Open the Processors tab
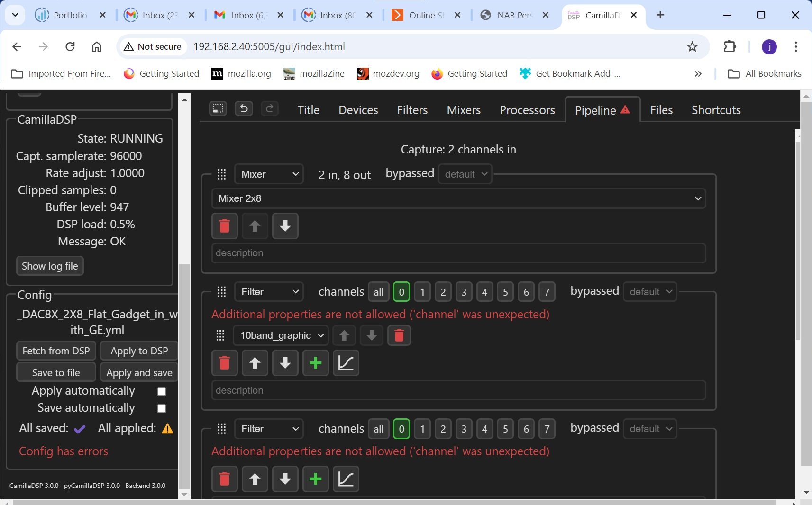 click(x=527, y=110)
